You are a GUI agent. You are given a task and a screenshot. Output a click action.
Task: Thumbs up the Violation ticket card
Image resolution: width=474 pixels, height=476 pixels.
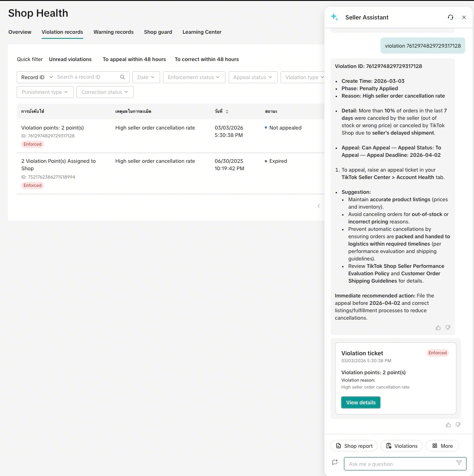pos(448,425)
